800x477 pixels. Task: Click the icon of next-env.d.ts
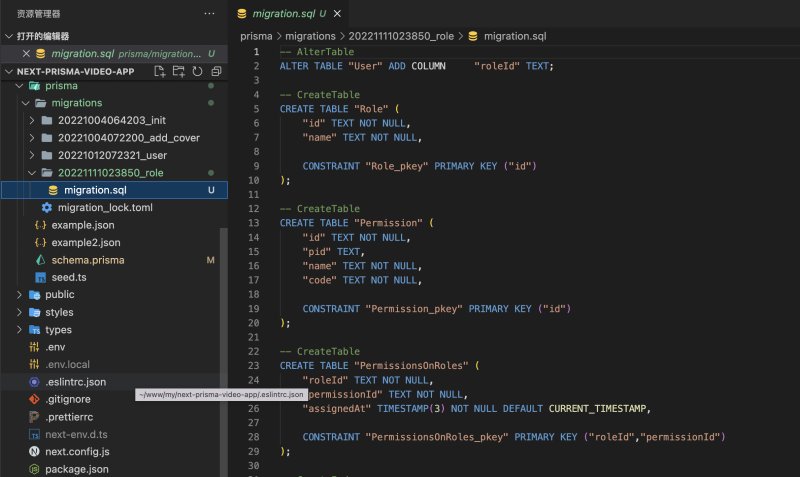(x=34, y=435)
